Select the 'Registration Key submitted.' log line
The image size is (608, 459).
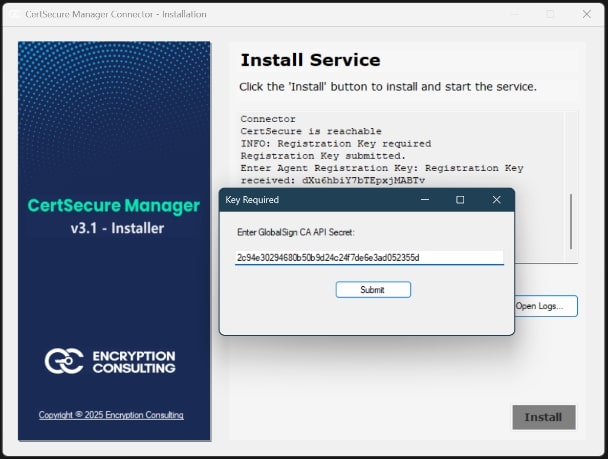(323, 156)
